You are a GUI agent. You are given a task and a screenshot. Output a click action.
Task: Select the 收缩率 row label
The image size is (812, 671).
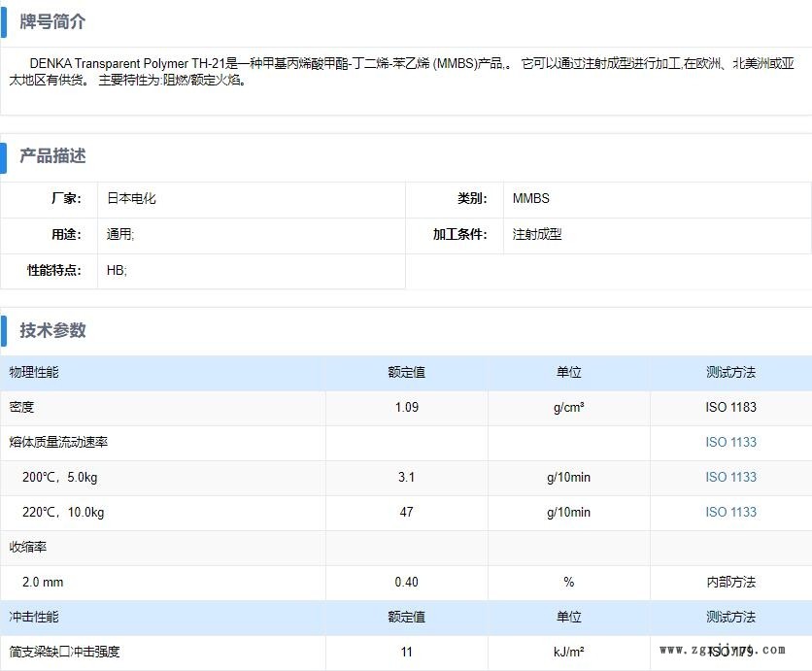28,547
